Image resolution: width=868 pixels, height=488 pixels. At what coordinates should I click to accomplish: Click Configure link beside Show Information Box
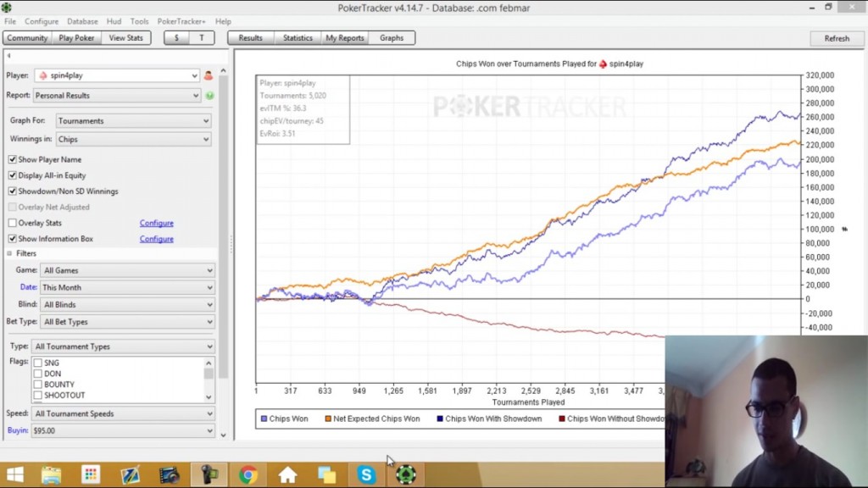tap(157, 239)
